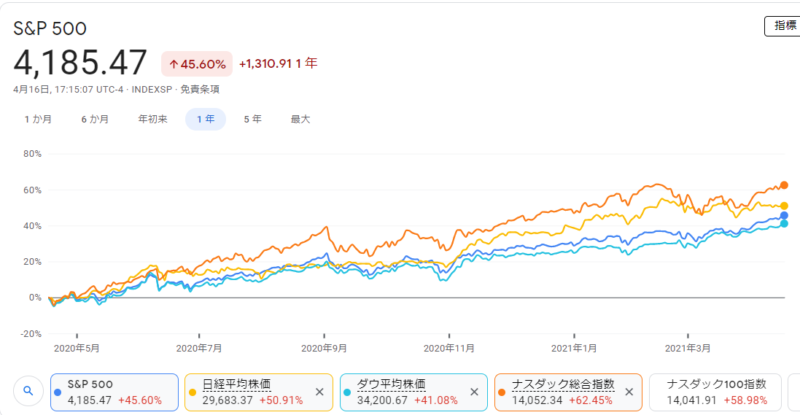
Task: Click the INDEXSP exchange label
Action: (x=152, y=89)
